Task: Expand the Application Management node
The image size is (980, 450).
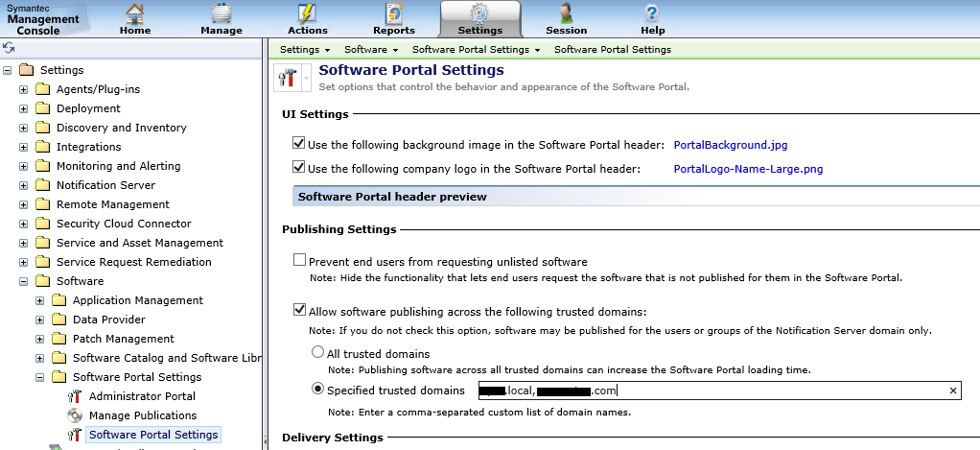Action: click(39, 300)
